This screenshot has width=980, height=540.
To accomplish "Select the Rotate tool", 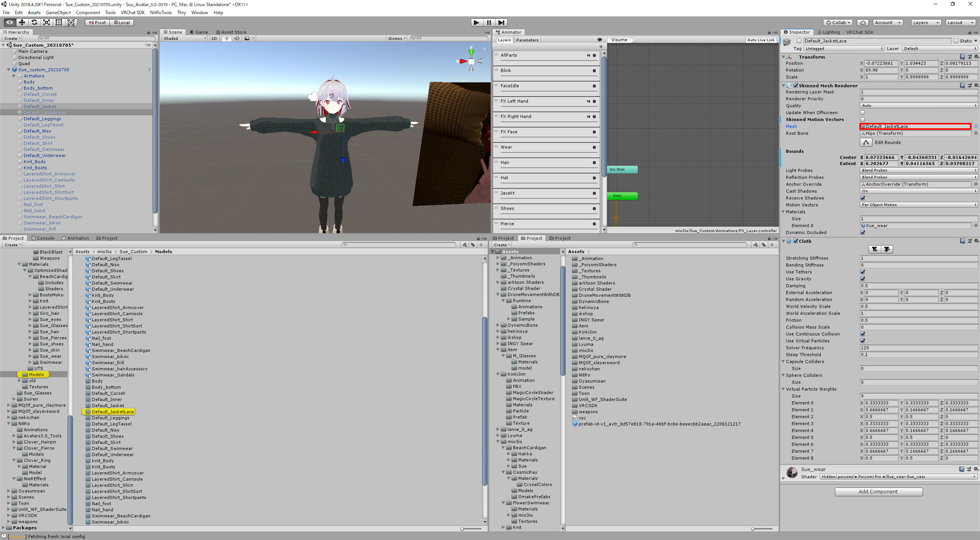I will [x=34, y=22].
